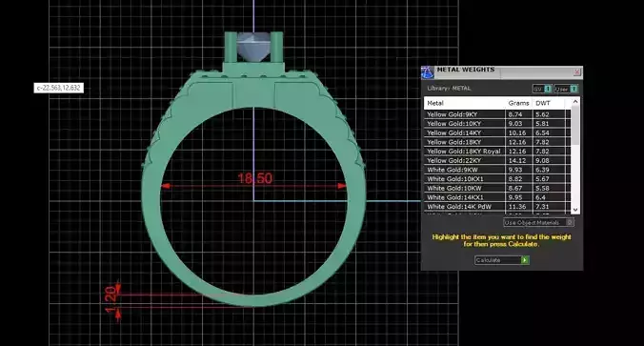Select the White Gold:10KX1 row
Viewport: 644px width, 346px height.
(x=497, y=179)
